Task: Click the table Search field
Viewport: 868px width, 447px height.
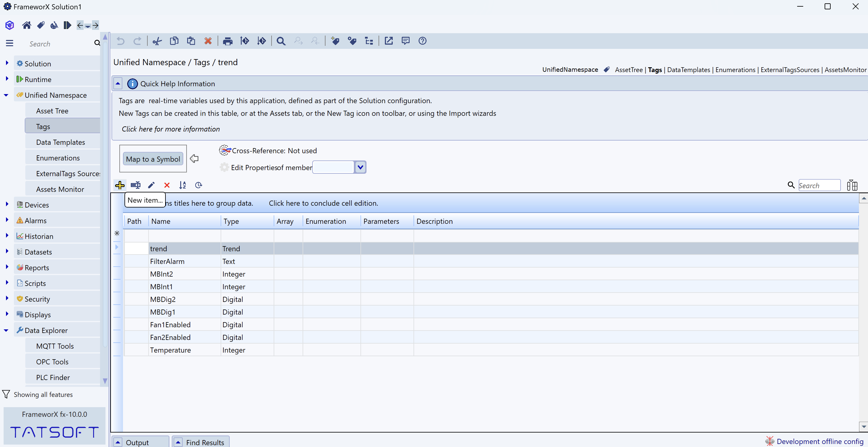Action: coord(819,185)
